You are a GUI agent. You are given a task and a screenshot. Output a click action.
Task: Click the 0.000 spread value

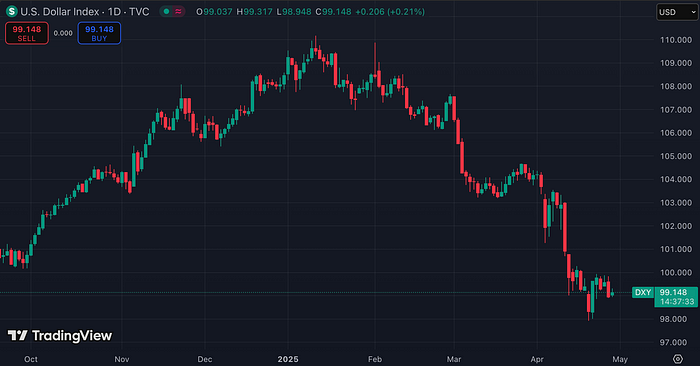click(x=63, y=33)
